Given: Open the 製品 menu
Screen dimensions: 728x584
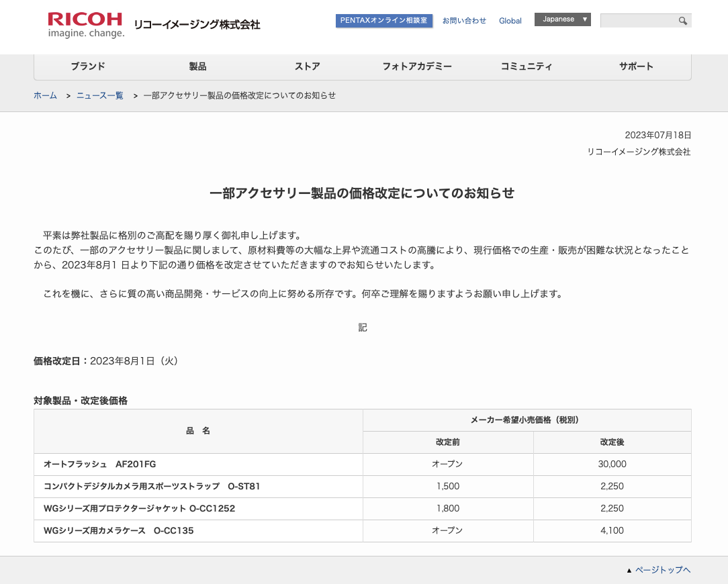Looking at the screenshot, I should 197,66.
